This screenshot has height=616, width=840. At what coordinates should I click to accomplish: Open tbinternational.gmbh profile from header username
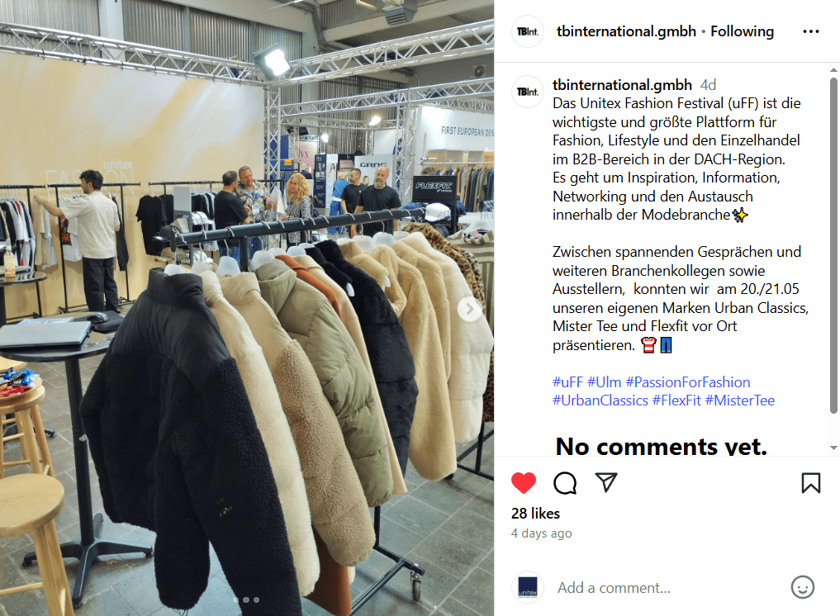point(626,31)
